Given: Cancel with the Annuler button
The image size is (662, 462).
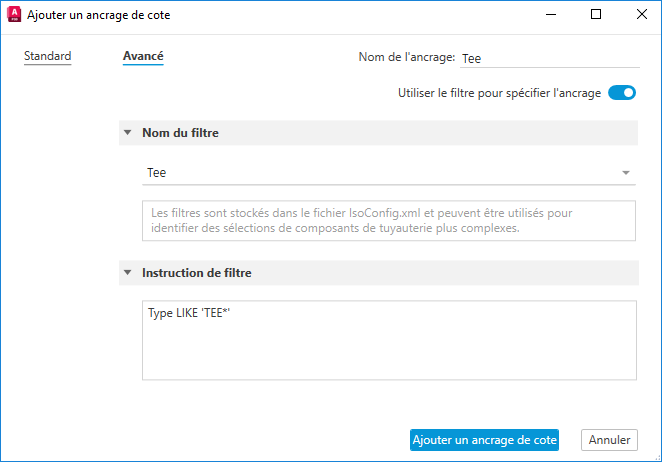Looking at the screenshot, I should [609, 440].
